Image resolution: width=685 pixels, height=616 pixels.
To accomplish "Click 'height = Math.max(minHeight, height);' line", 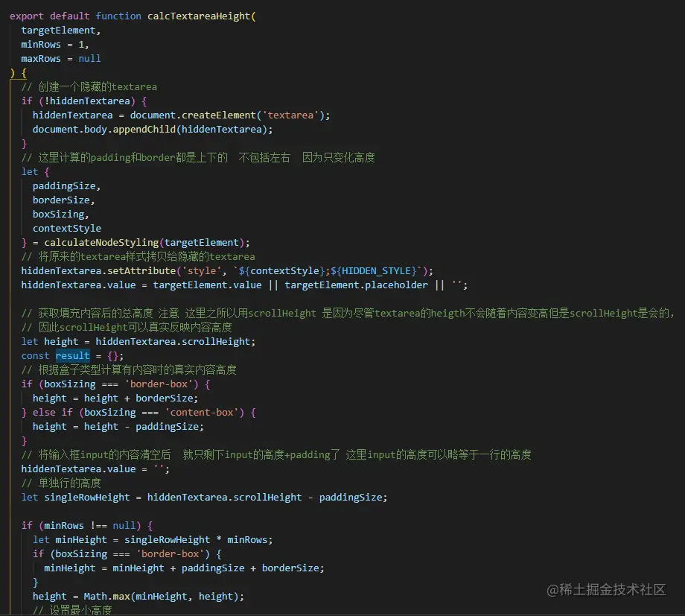I will point(138,597).
